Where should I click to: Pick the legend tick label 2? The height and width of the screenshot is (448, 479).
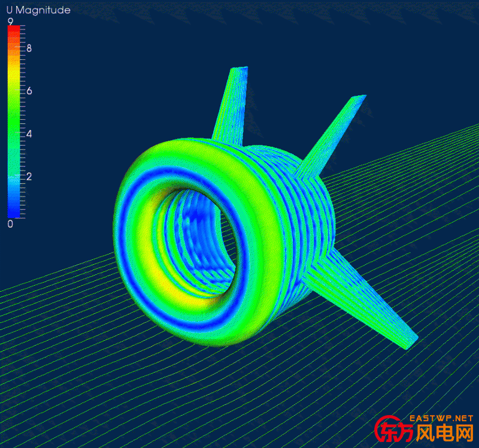pyautogui.click(x=29, y=177)
